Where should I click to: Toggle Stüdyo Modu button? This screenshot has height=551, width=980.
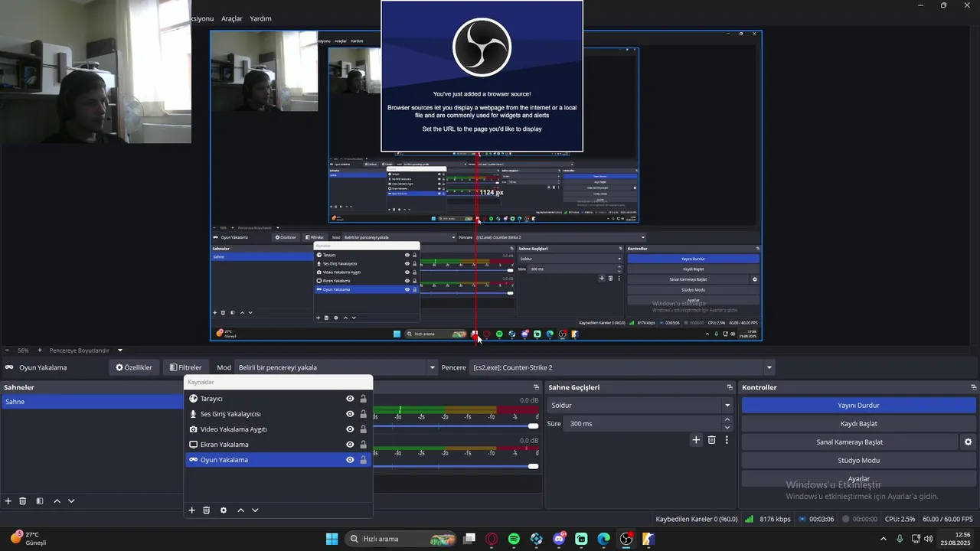tap(858, 460)
